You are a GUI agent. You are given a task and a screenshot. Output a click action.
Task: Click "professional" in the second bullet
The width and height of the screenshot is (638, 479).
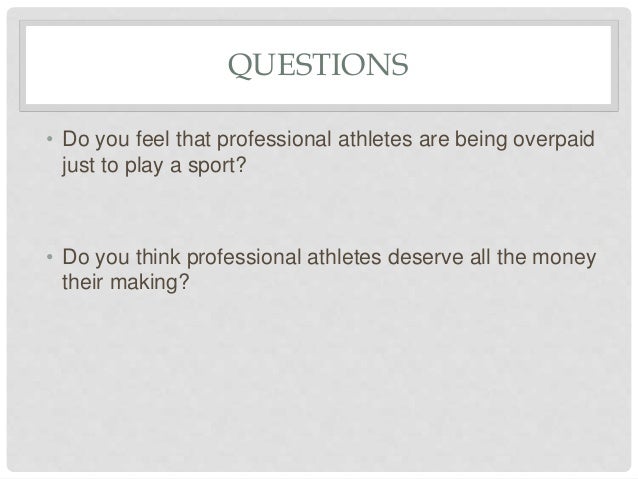[244, 258]
